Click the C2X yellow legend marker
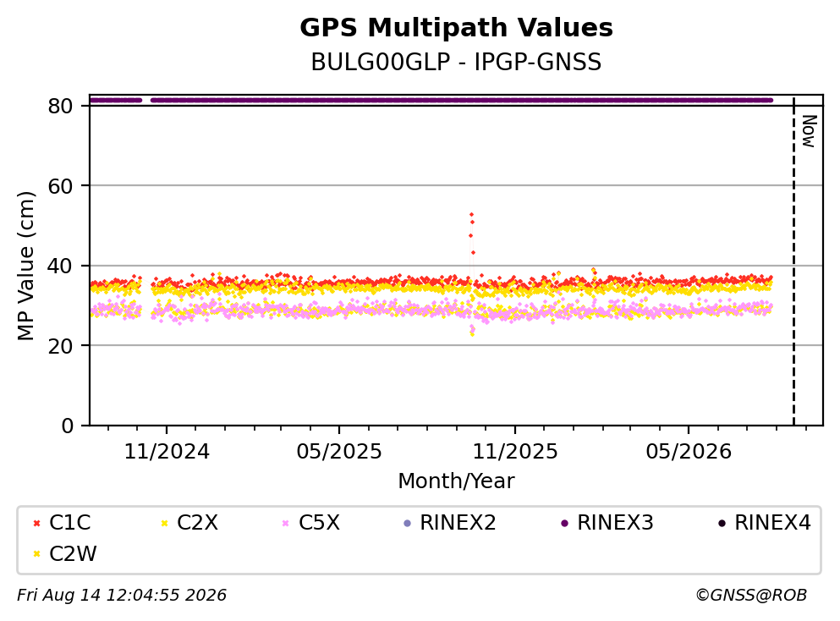Screen dimensions: 840x621 click(164, 523)
